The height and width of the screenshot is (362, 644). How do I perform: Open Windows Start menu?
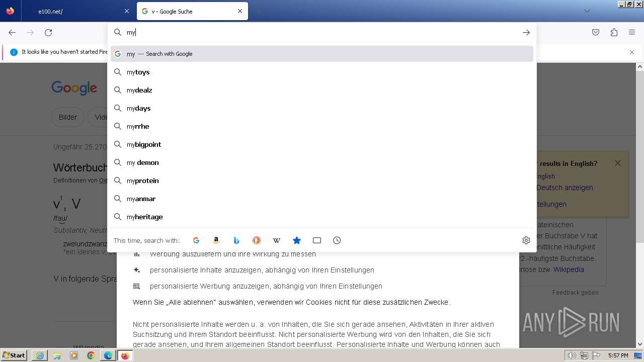[x=14, y=355]
